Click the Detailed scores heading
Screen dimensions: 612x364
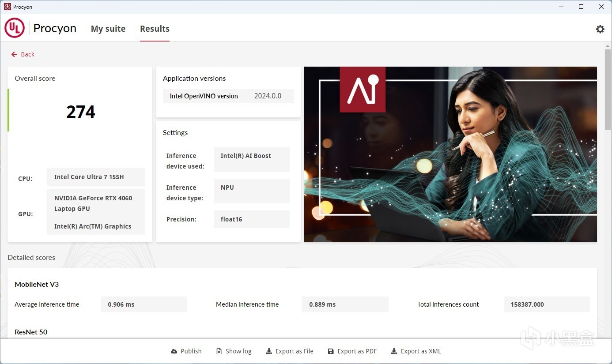click(31, 258)
